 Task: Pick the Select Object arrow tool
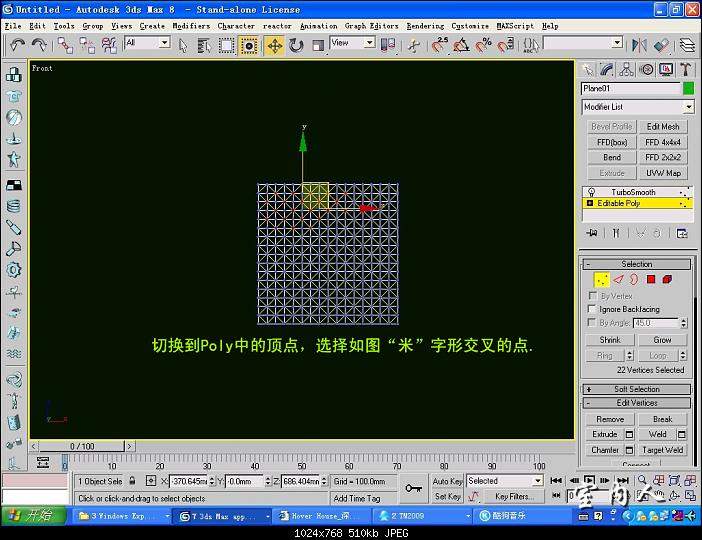[183, 45]
